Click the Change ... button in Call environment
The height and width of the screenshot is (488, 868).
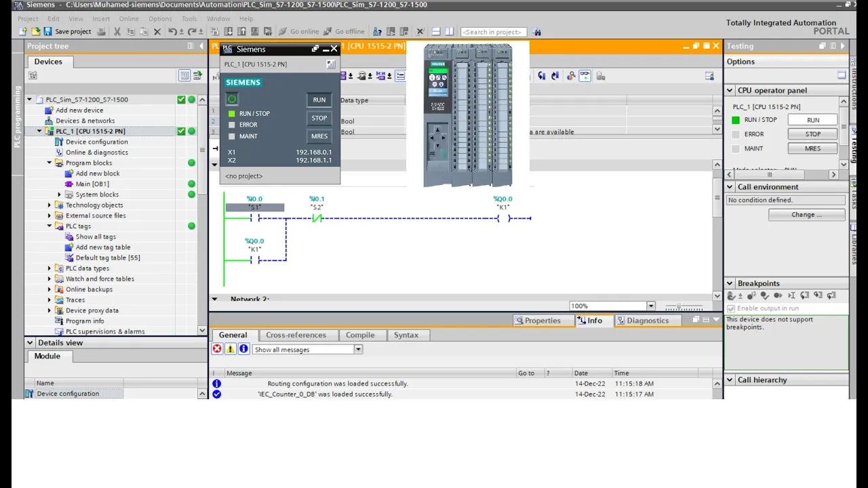click(x=806, y=215)
